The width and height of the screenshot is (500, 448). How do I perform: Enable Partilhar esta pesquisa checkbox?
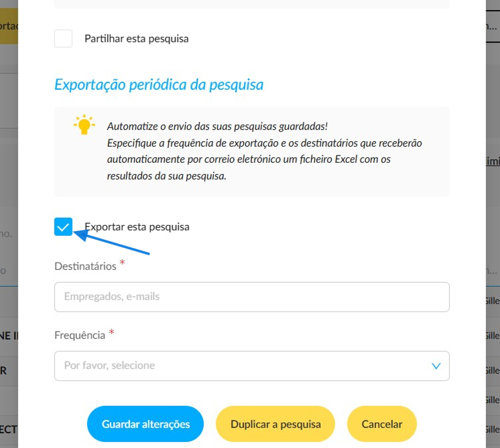[63, 38]
